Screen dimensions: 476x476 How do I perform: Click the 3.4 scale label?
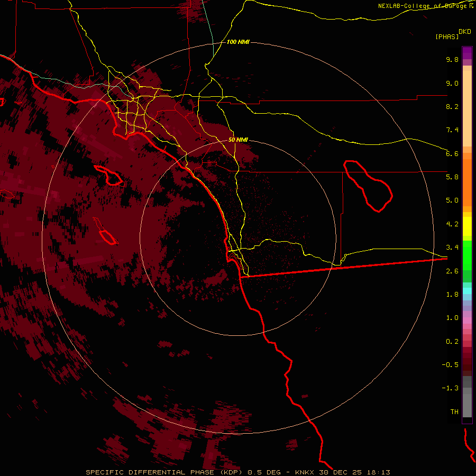pyautogui.click(x=452, y=248)
